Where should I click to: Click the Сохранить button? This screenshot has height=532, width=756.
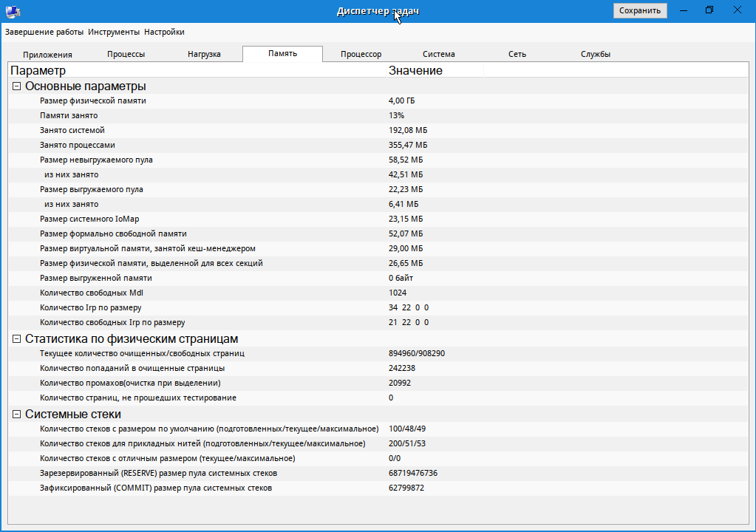640,10
